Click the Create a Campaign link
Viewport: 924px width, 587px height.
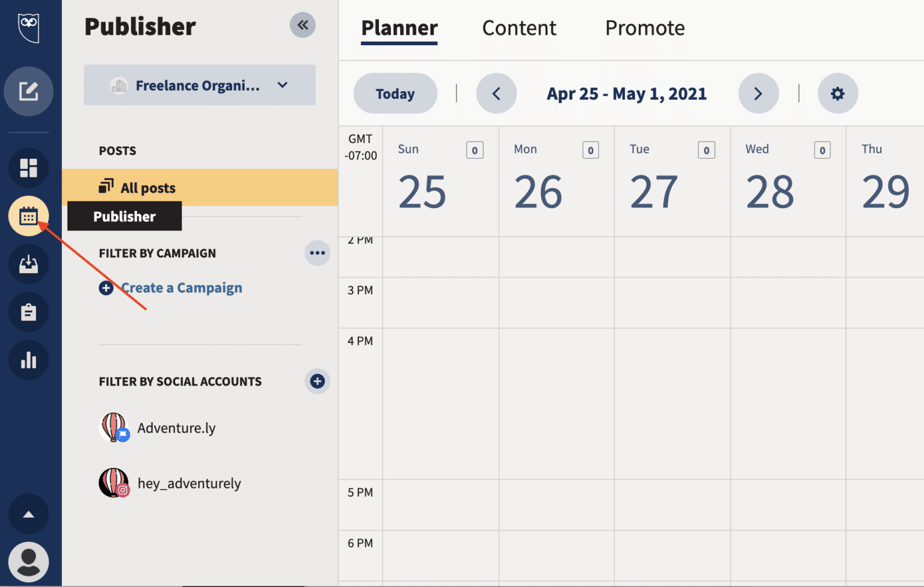181,287
